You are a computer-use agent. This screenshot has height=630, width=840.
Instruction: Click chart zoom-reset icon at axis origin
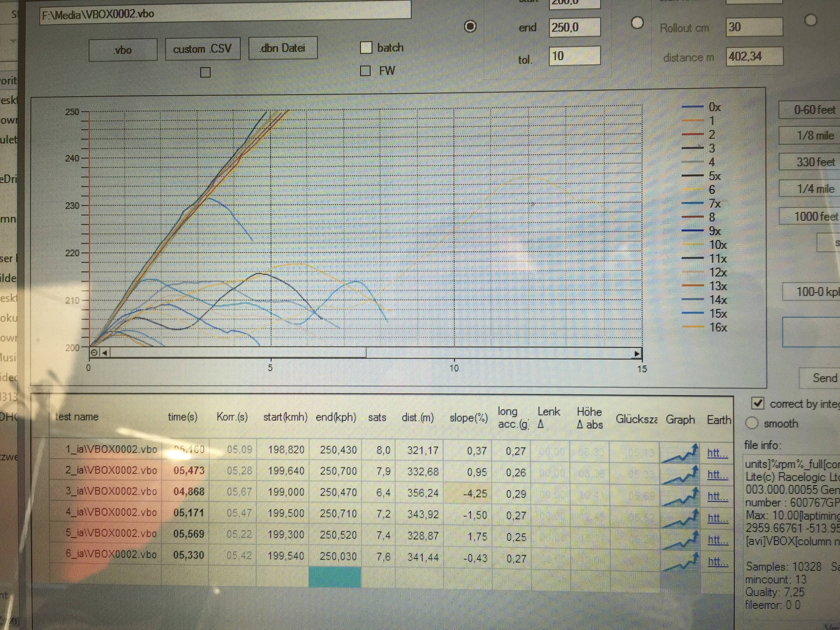tap(94, 352)
